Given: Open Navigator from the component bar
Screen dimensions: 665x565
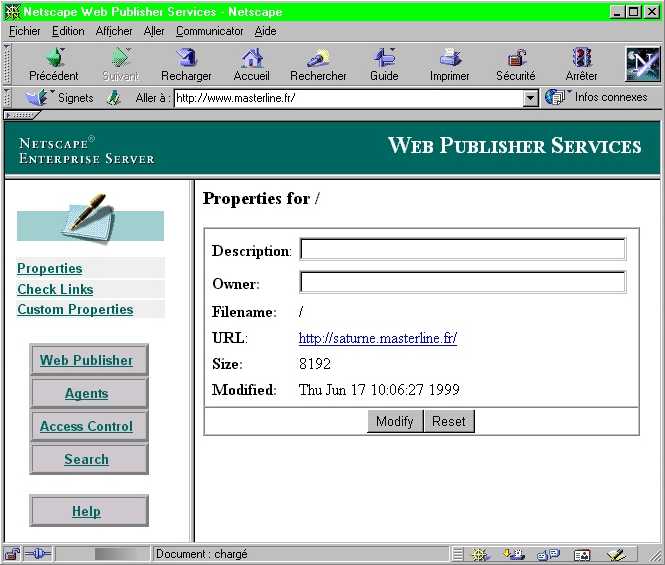Looking at the screenshot, I should coord(481,554).
